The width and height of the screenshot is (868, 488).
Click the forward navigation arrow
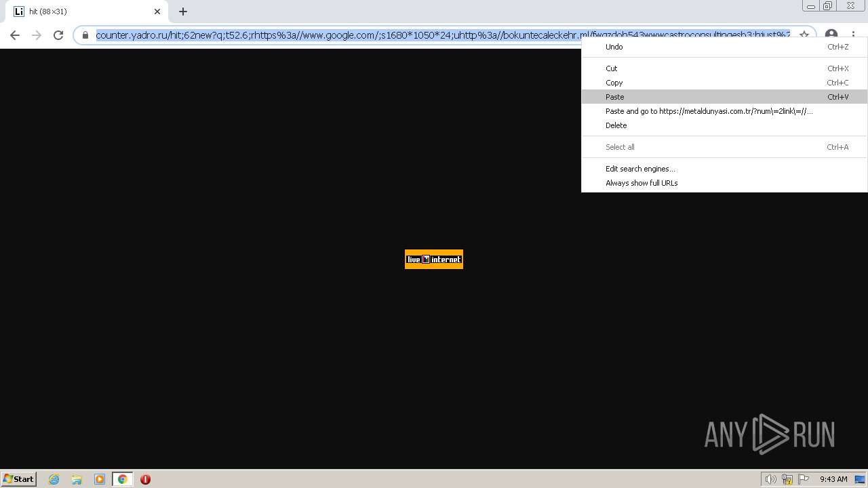(x=37, y=35)
